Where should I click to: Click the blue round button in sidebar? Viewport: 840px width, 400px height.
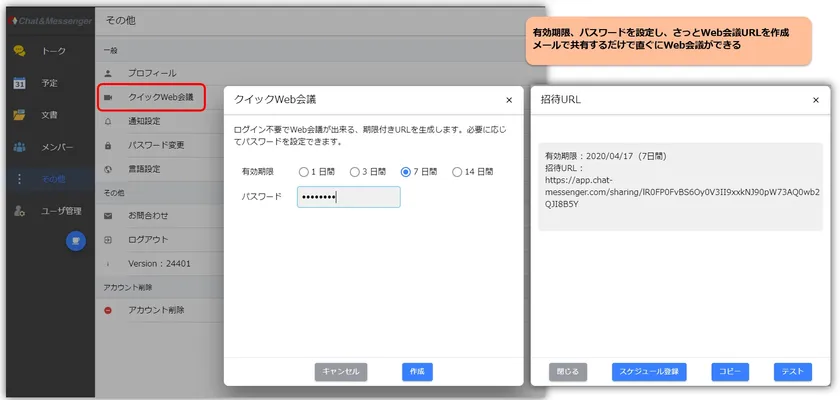75,240
